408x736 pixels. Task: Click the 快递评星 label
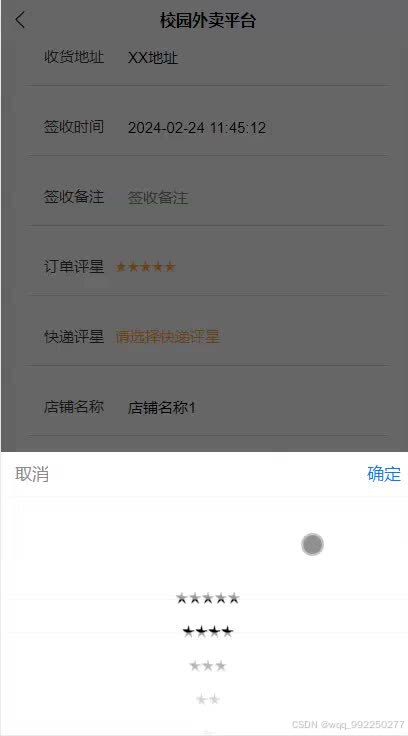(74, 337)
